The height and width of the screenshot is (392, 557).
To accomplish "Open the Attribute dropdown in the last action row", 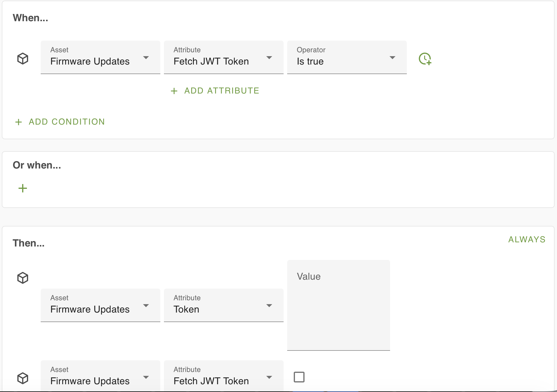I will tap(223, 376).
